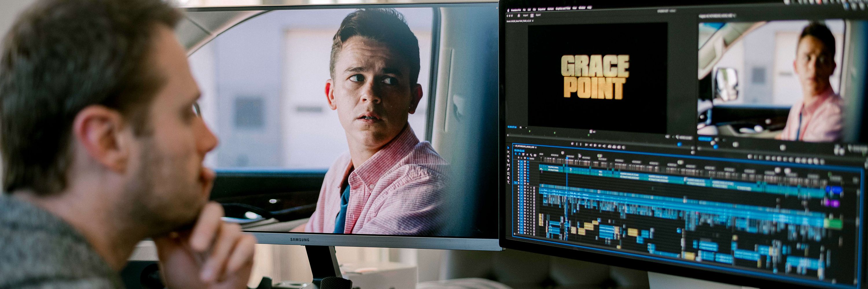868x289 pixels.
Task: Click the timeline timecode 00:09:02:08
Action: [519, 150]
